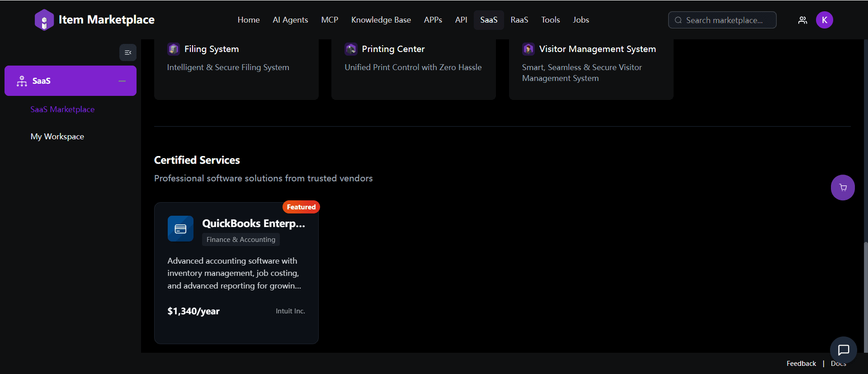
Task: Click the page vertical scrollbar
Action: point(866,297)
